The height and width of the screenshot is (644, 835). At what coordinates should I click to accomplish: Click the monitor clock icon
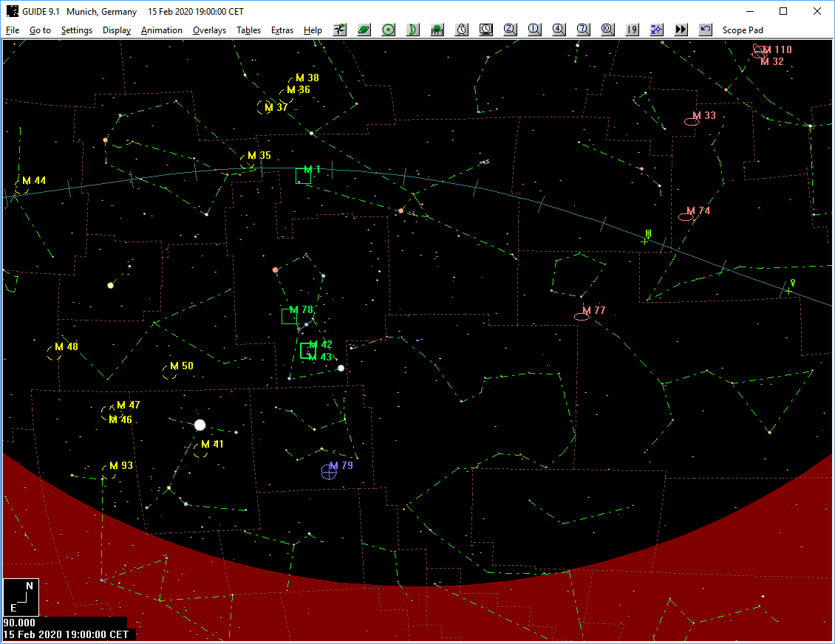(486, 30)
